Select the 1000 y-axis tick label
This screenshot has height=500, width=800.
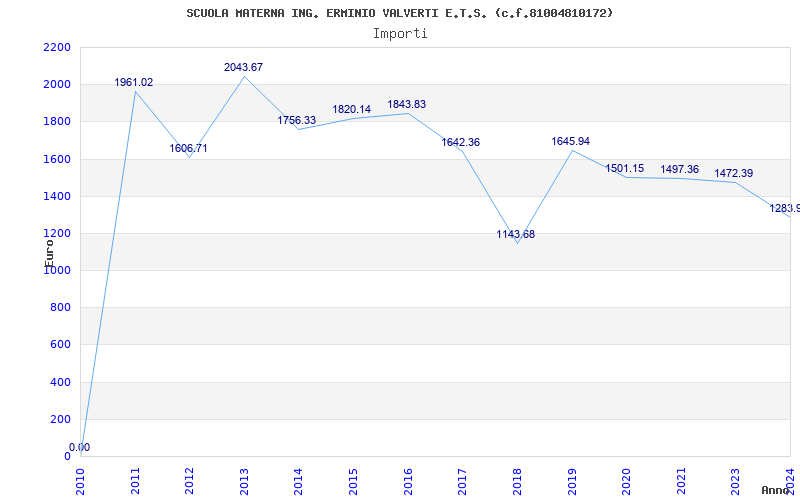tap(58, 271)
